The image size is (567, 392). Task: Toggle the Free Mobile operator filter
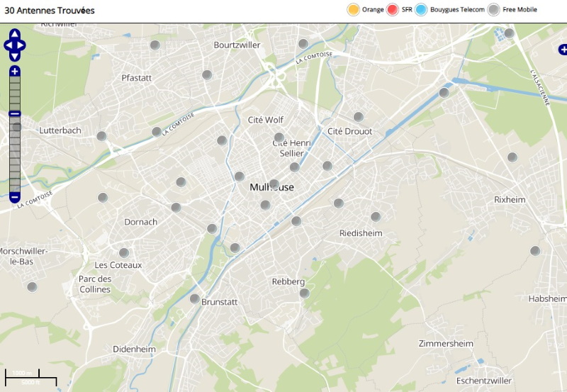(x=493, y=10)
